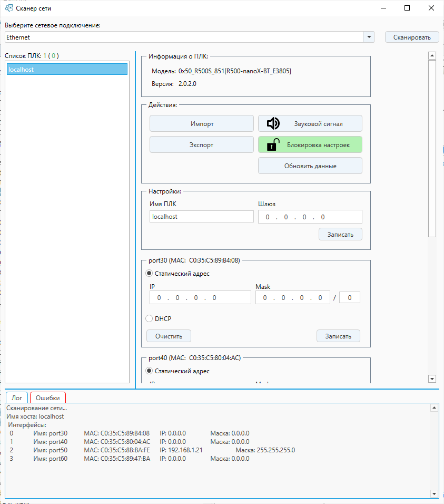Open the network connection dropdown arrow
This screenshot has height=504, width=444.
369,37
